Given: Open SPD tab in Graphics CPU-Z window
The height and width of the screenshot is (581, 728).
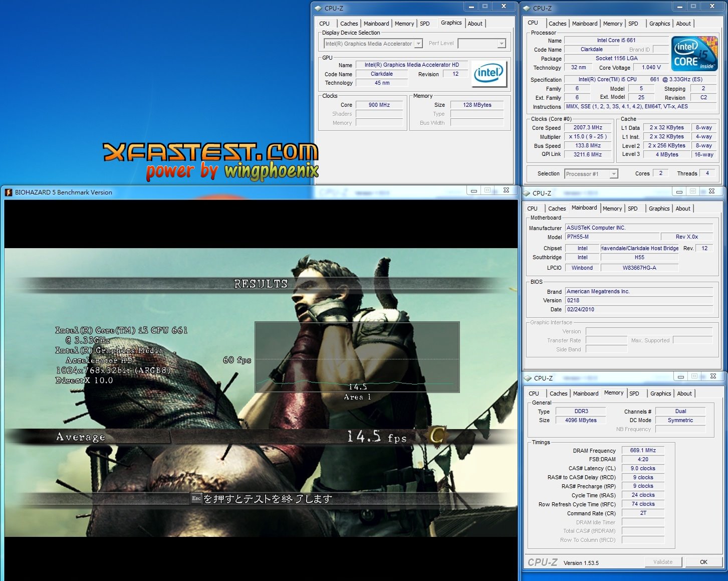Looking at the screenshot, I should (424, 24).
